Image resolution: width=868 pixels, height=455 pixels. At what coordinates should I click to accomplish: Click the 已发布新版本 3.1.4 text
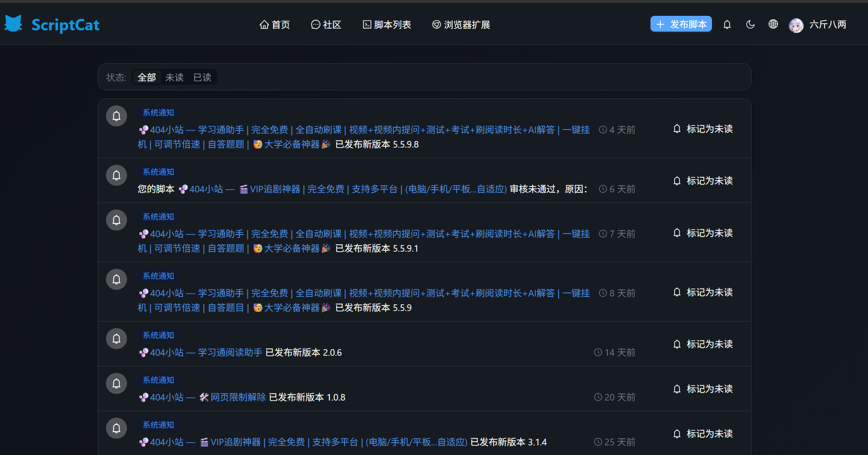click(x=508, y=442)
